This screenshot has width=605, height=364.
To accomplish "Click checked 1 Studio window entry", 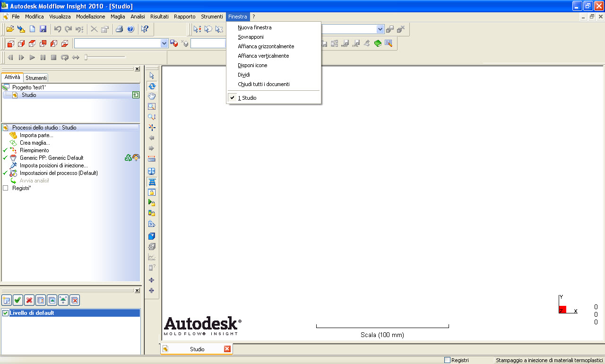I will click(274, 98).
